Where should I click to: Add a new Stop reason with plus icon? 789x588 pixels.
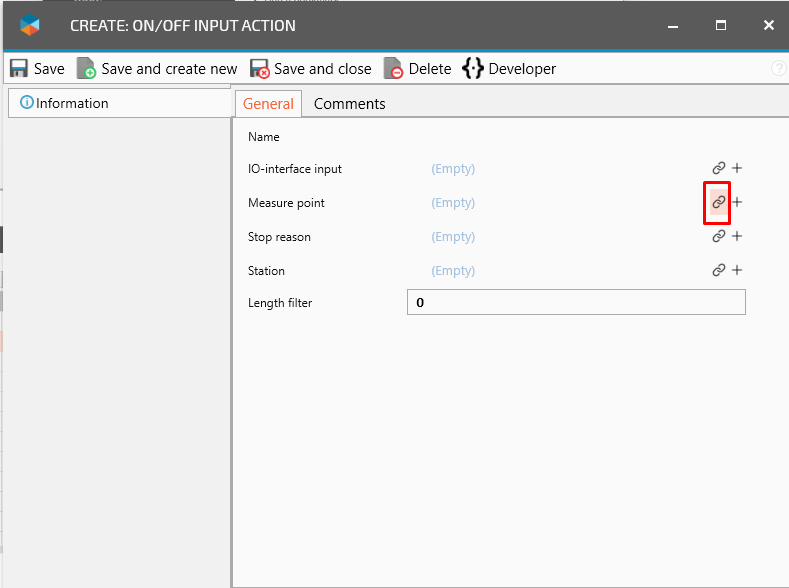click(x=737, y=237)
